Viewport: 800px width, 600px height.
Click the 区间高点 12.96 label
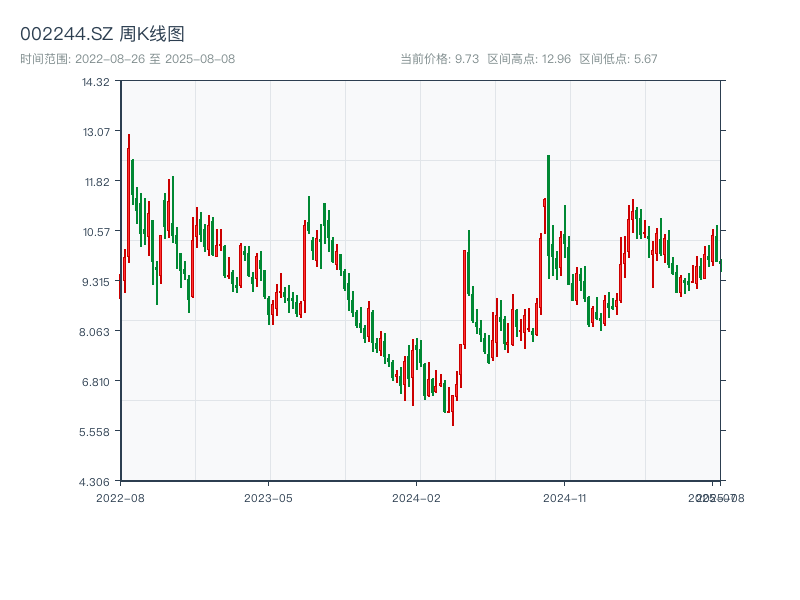coord(529,59)
